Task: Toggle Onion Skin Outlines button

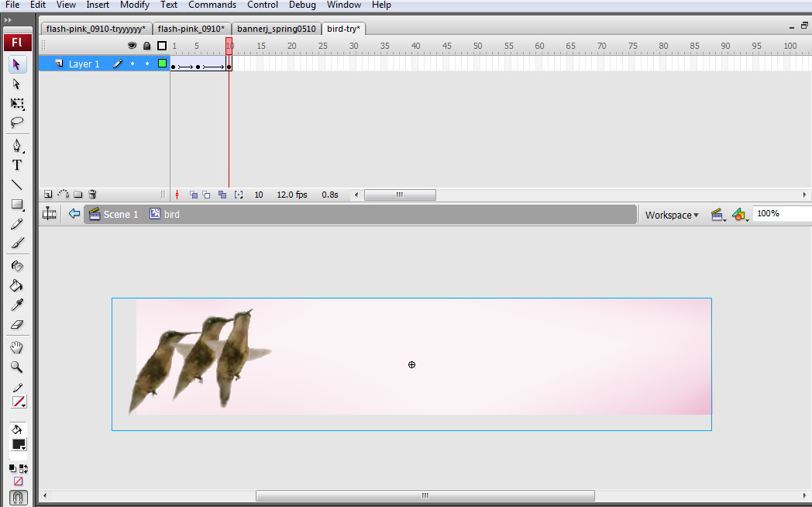Action: [207, 195]
